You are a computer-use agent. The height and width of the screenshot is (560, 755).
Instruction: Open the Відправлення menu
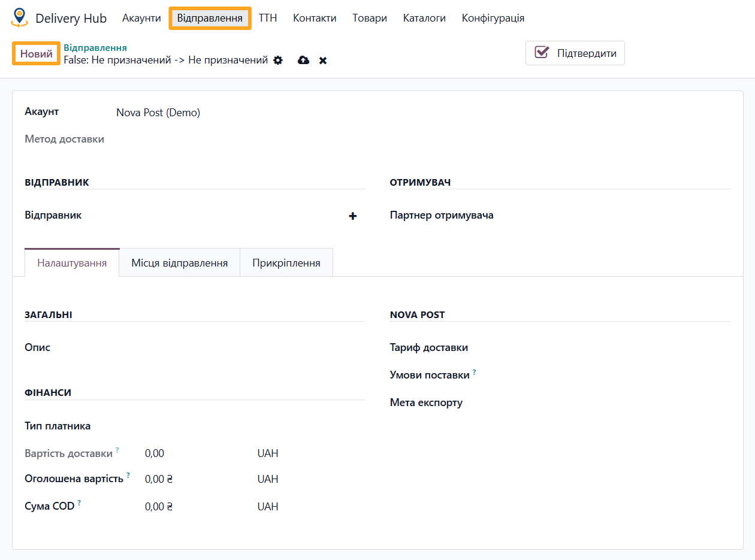(x=210, y=18)
